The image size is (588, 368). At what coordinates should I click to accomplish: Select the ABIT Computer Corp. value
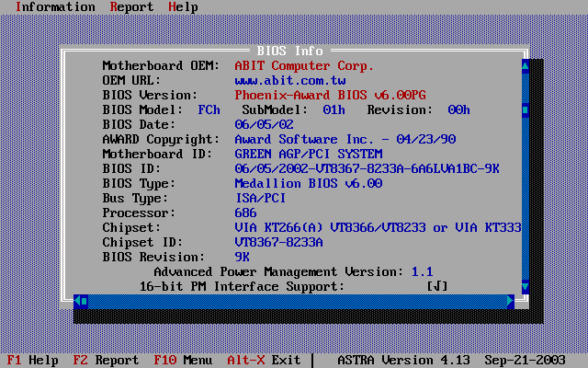[304, 65]
